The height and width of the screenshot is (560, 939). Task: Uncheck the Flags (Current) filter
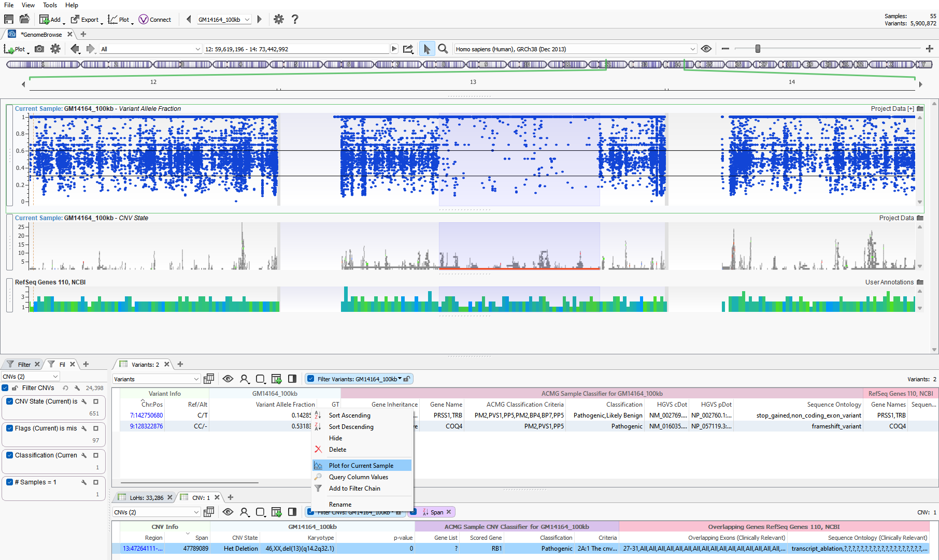pyautogui.click(x=9, y=428)
